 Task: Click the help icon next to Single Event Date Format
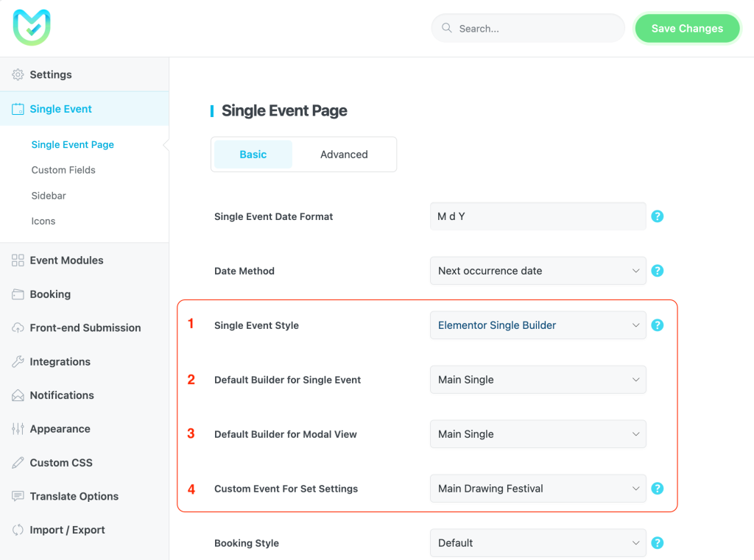[x=657, y=216]
